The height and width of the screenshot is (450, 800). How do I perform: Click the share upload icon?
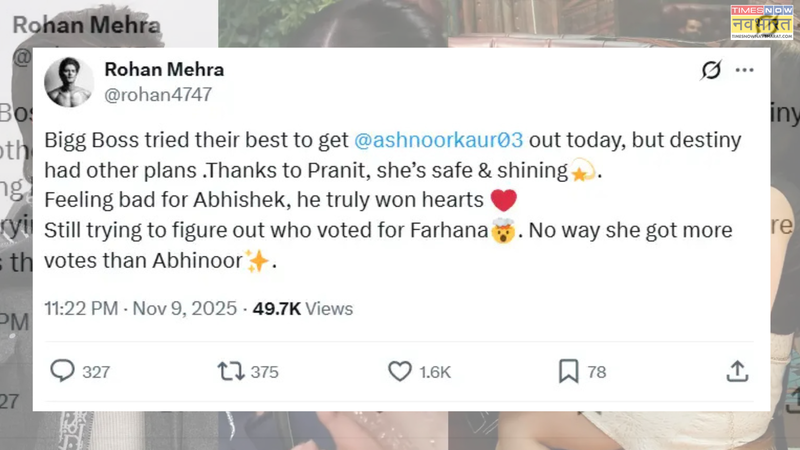pyautogui.click(x=737, y=371)
